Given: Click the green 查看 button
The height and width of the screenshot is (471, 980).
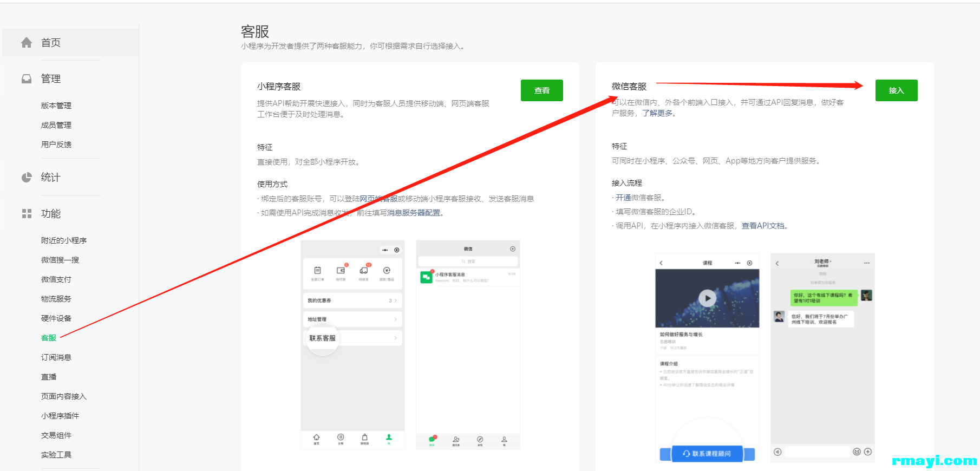Looking at the screenshot, I should point(541,90).
